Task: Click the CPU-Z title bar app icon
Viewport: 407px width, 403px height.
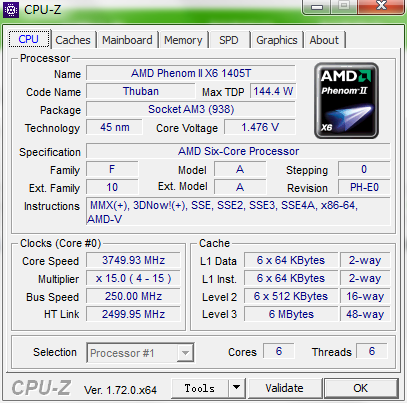Action: click(11, 10)
